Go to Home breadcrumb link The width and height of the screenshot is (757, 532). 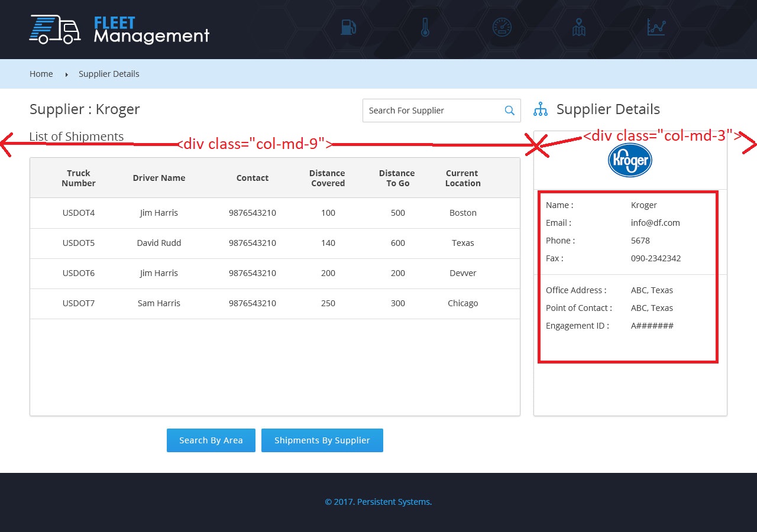tap(41, 74)
